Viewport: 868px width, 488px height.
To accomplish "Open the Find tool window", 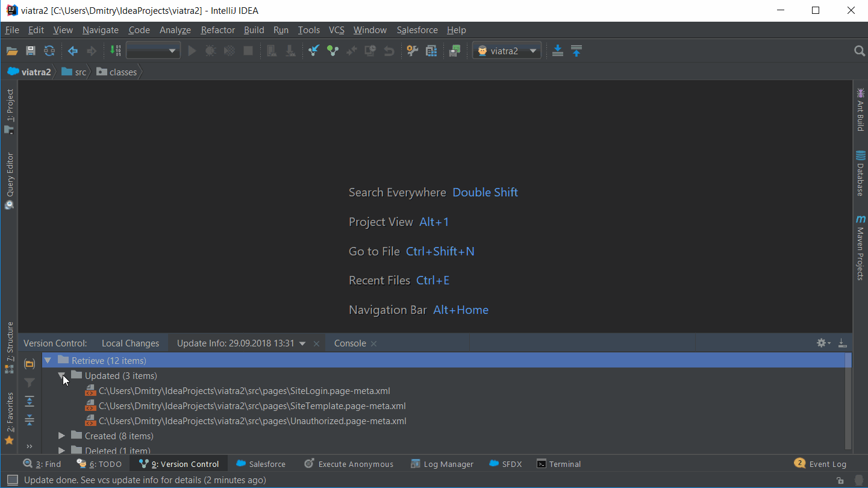I will pyautogui.click(x=42, y=464).
